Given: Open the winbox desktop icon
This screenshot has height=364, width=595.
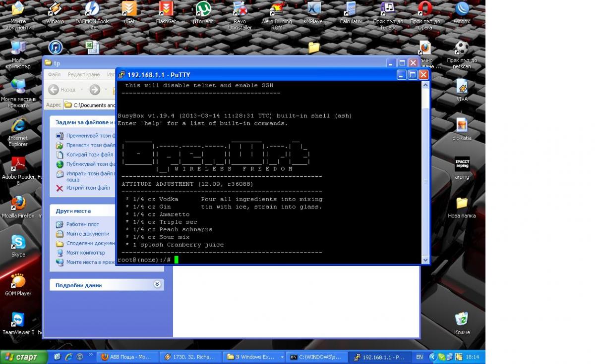Looking at the screenshot, I should pos(462,10).
